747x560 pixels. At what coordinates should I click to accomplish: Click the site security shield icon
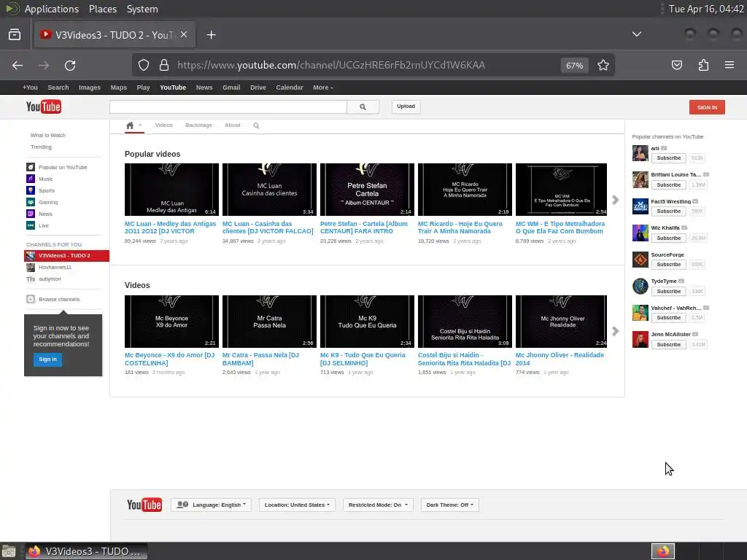click(x=144, y=65)
